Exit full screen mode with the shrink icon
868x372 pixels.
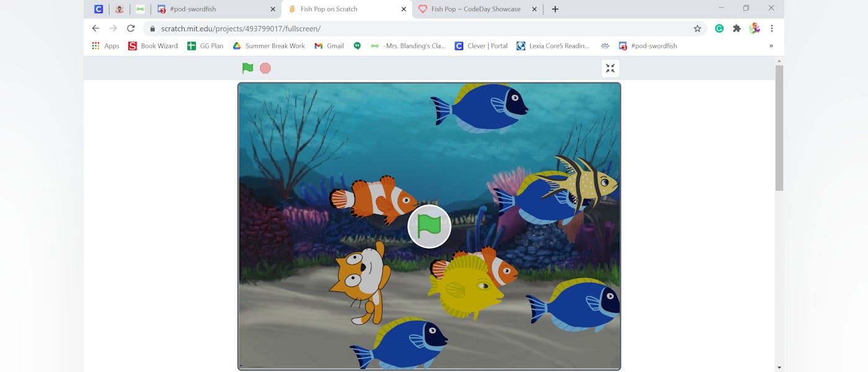[x=610, y=68]
